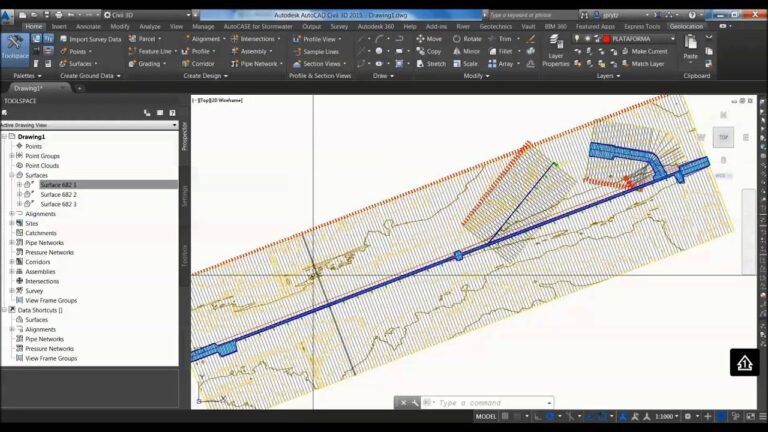The image size is (768, 432).
Task: Click the Section Views button
Action: tap(319, 64)
